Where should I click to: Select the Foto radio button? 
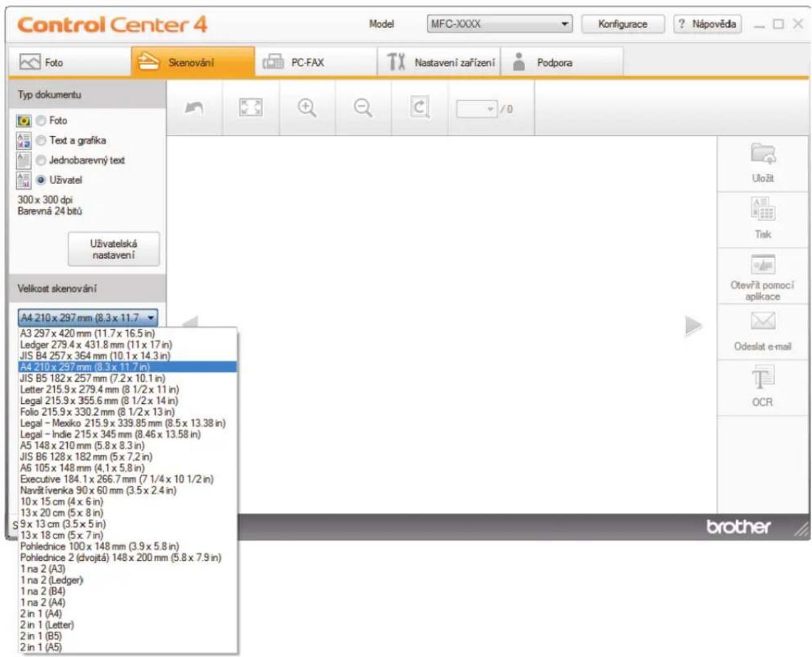pos(41,121)
